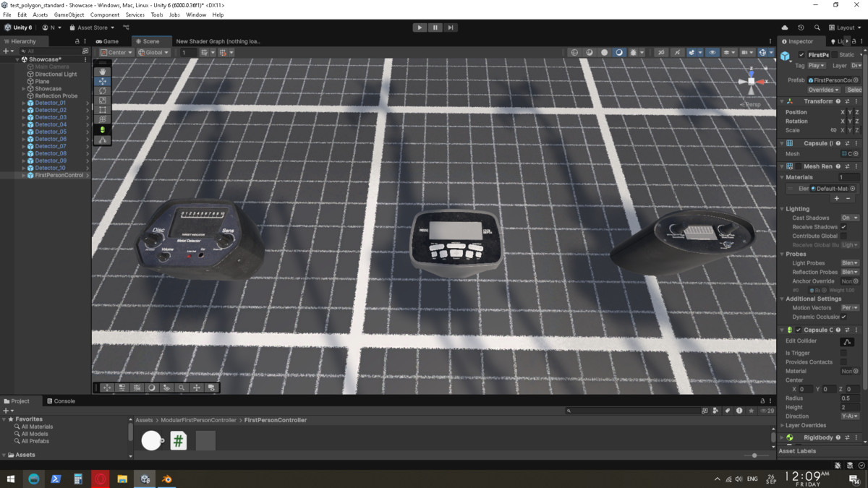Click the Unity Cloud icon
The height and width of the screenshot is (488, 868).
(x=785, y=27)
